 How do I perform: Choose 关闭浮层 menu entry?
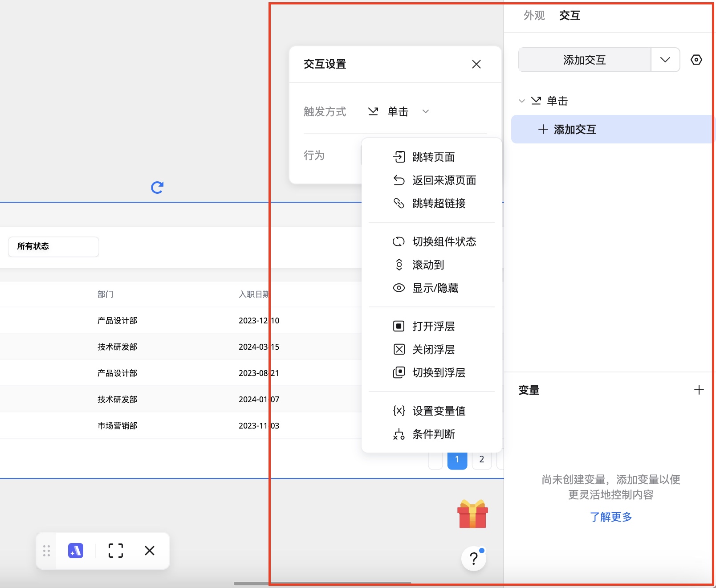coord(432,349)
